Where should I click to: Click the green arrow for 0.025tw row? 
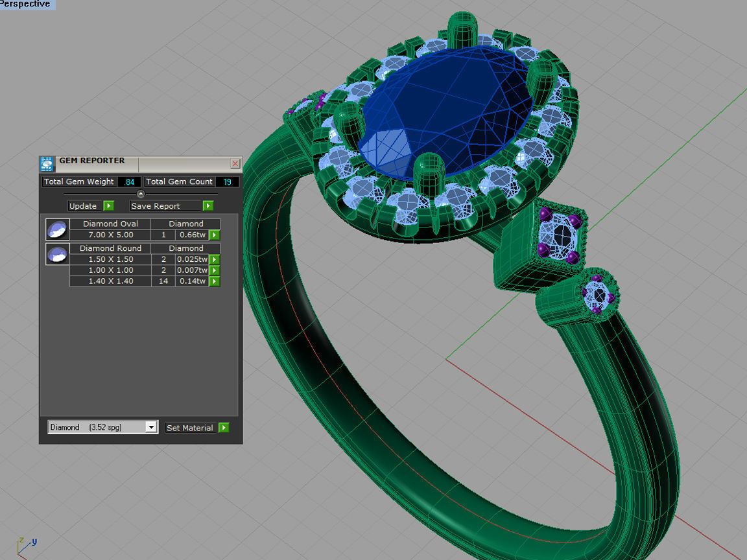pos(215,259)
